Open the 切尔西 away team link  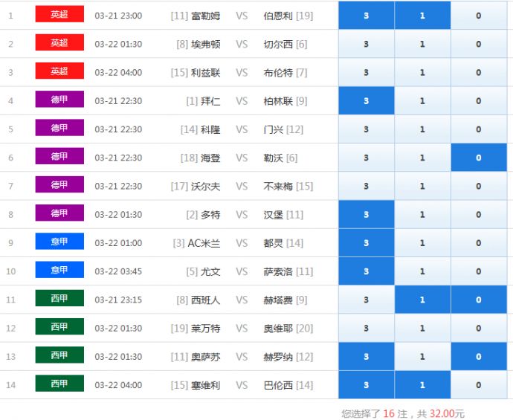(279, 45)
